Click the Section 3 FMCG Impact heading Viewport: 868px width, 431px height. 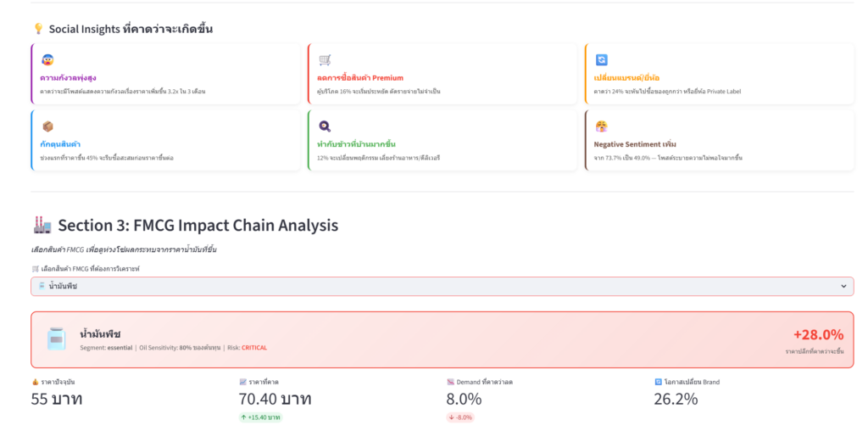coord(198,226)
